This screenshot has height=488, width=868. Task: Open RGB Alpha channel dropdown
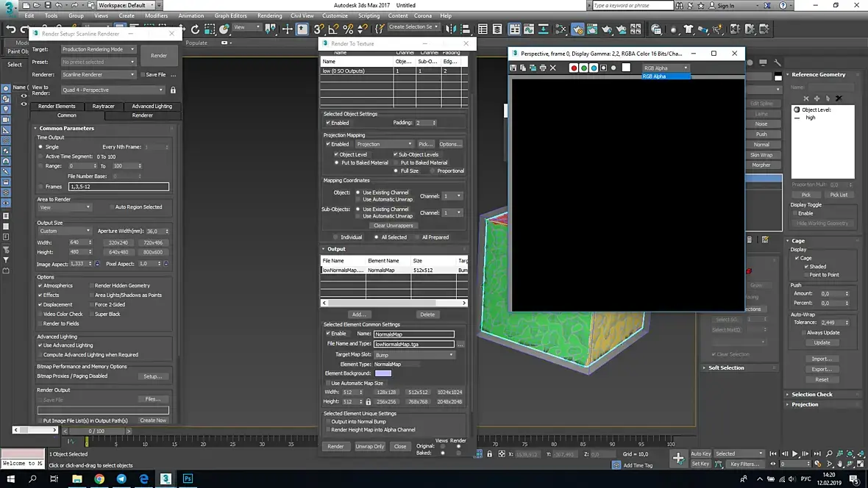coord(666,68)
